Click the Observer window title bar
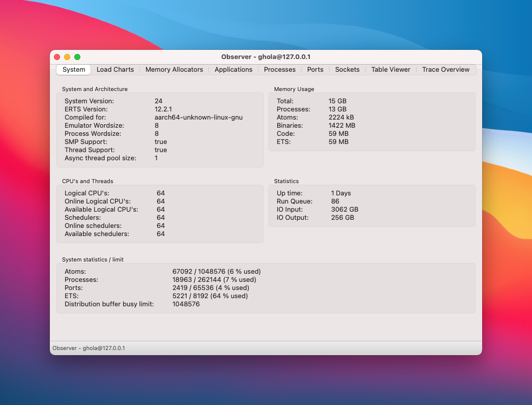Screen dimensions: 532x405 265,57
